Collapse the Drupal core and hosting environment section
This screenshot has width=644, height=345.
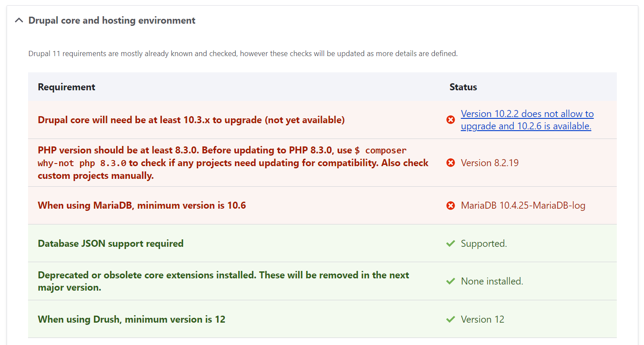(x=19, y=20)
